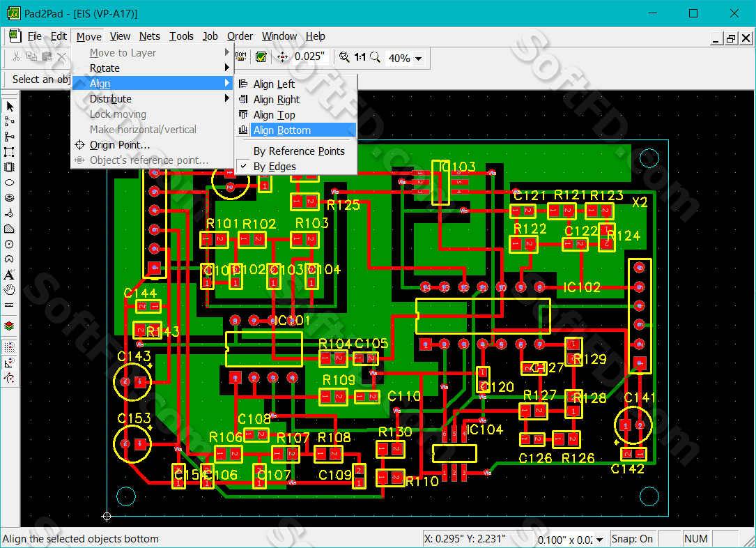Viewport: 756px width, 548px height.
Task: Click the Pad2Pad document icon in menu bar
Action: pyautogui.click(x=15, y=36)
